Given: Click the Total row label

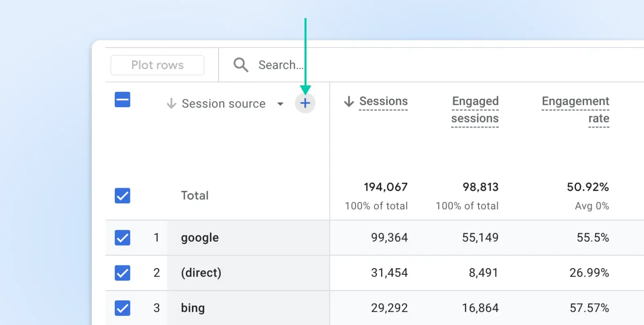Looking at the screenshot, I should pyautogui.click(x=195, y=196).
